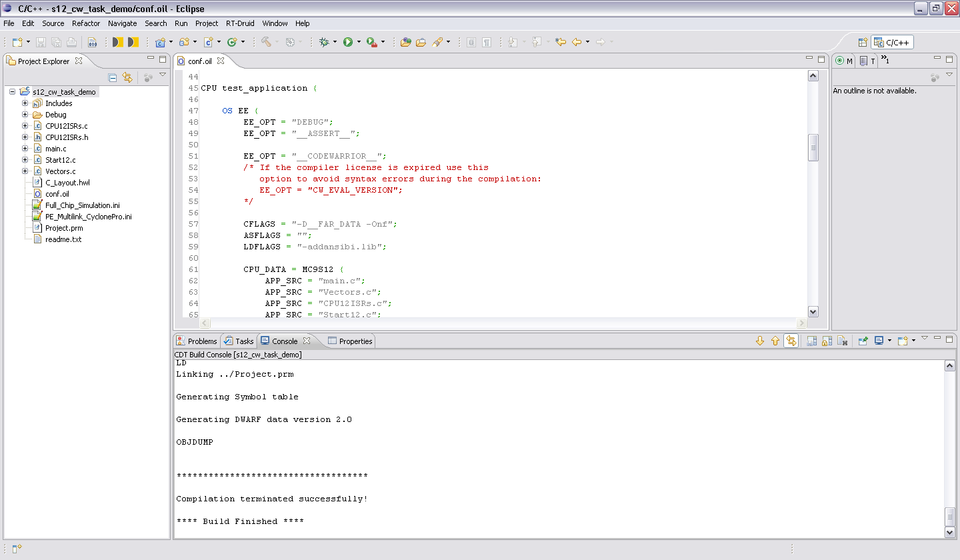Viewport: 960px width, 560px height.
Task: Open the Open Console dropdown arrow
Action: (x=913, y=341)
